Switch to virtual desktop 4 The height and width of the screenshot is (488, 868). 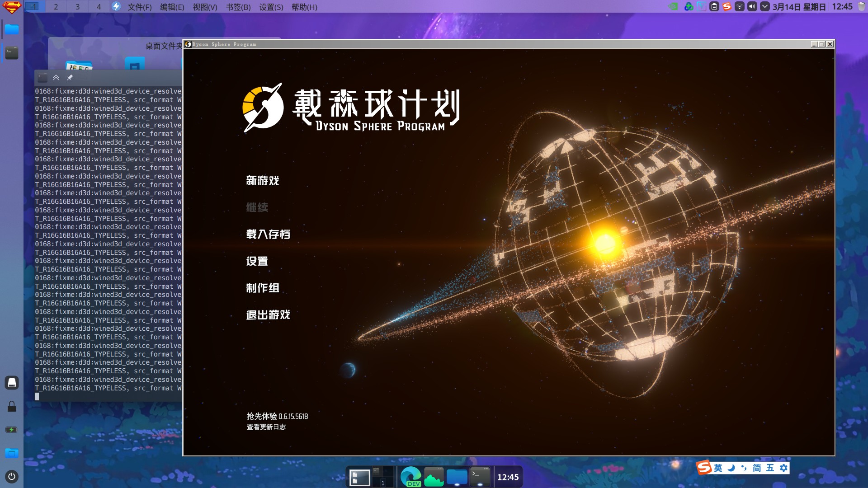(x=99, y=6)
